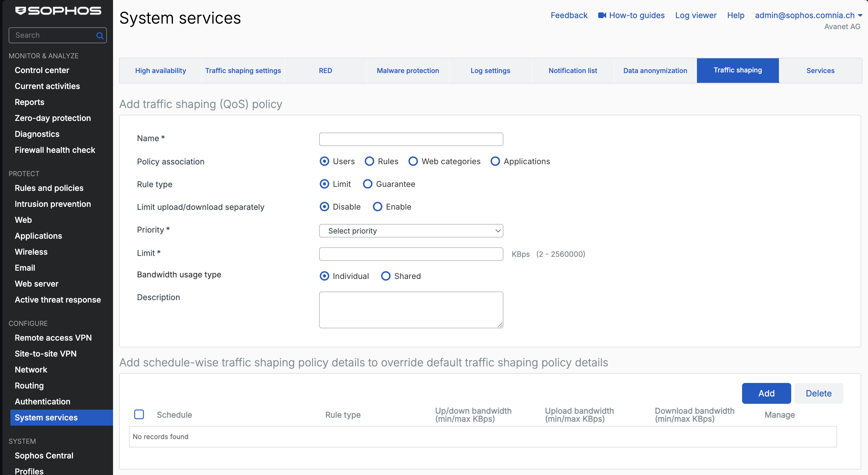Viewport: 868px width, 475px height.
Task: Open Current activities in sidebar
Action: 47,86
